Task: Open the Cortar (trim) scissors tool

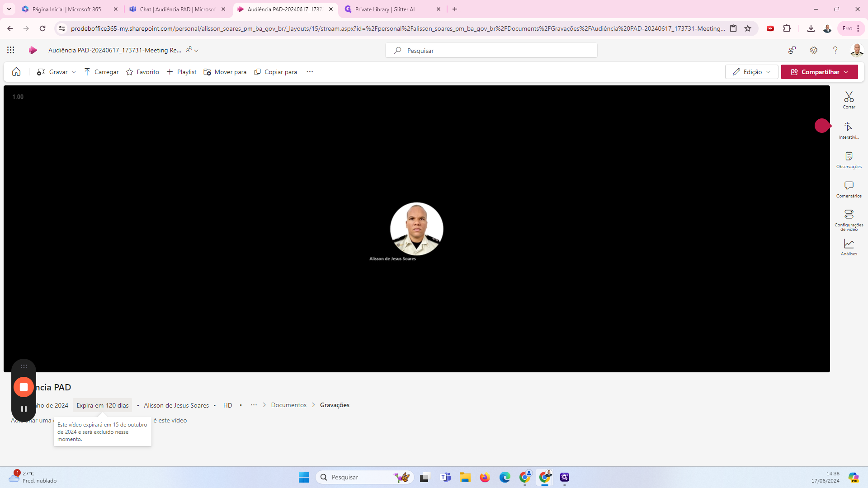Action: [x=849, y=100]
